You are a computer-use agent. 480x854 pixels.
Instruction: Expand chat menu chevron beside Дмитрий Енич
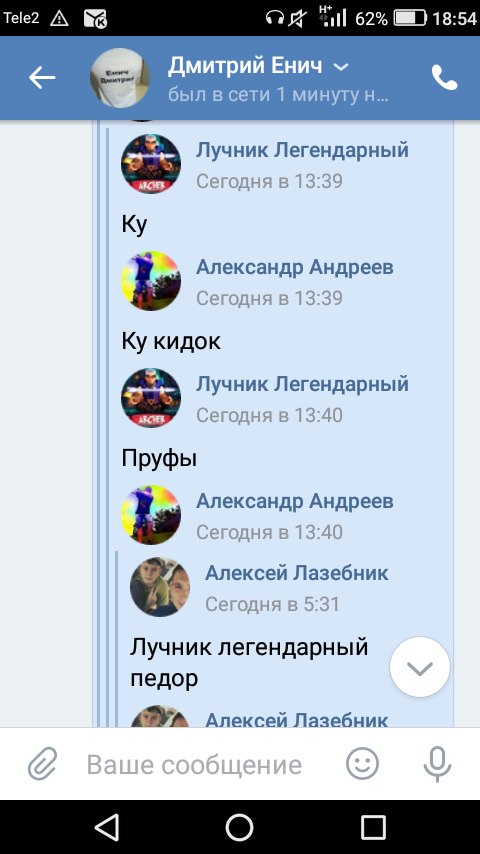[x=341, y=67]
